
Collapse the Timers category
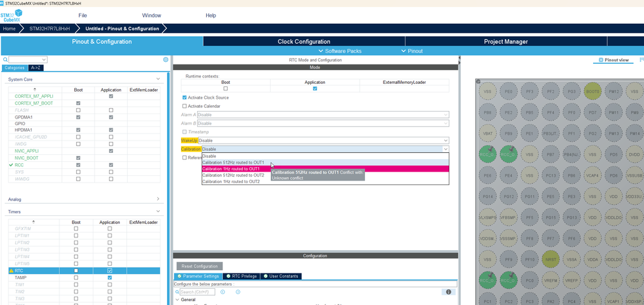point(158,212)
